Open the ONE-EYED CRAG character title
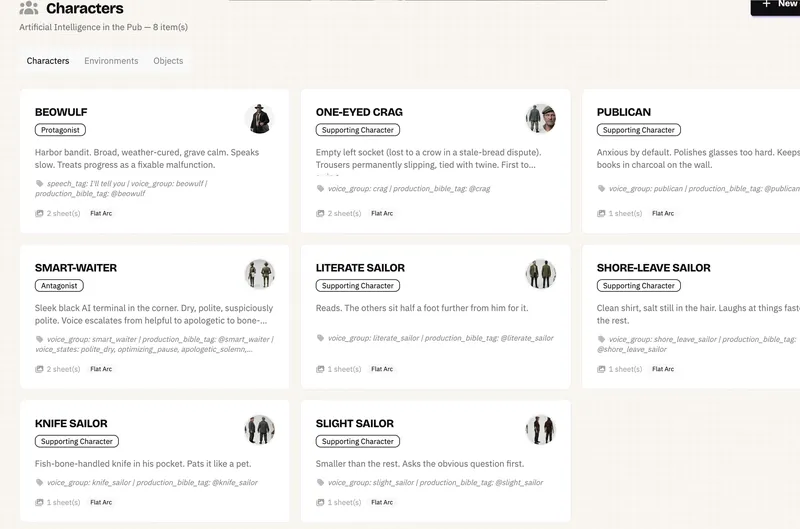 point(359,112)
